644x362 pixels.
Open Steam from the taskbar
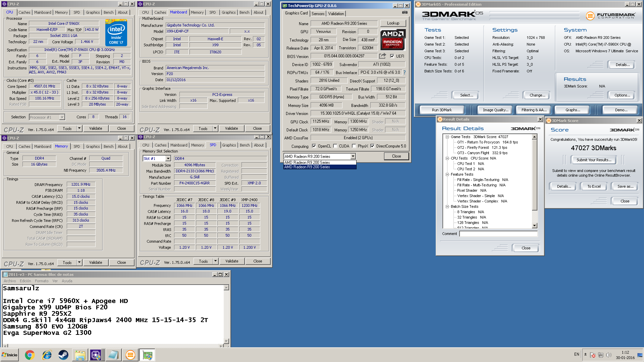(x=63, y=355)
